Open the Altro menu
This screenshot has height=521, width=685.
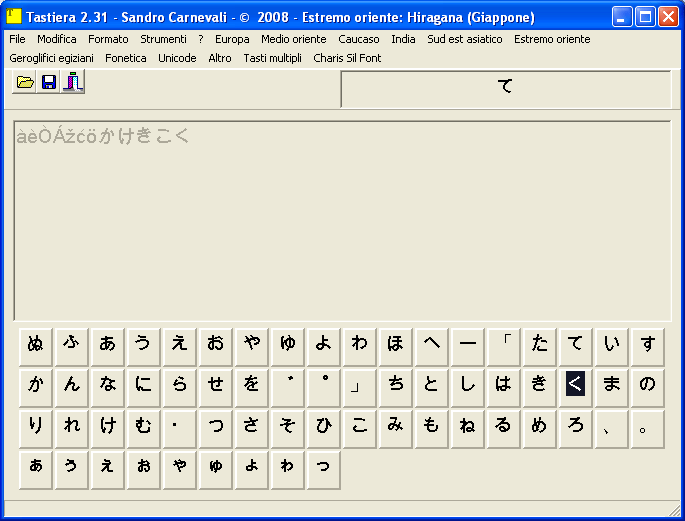point(220,58)
